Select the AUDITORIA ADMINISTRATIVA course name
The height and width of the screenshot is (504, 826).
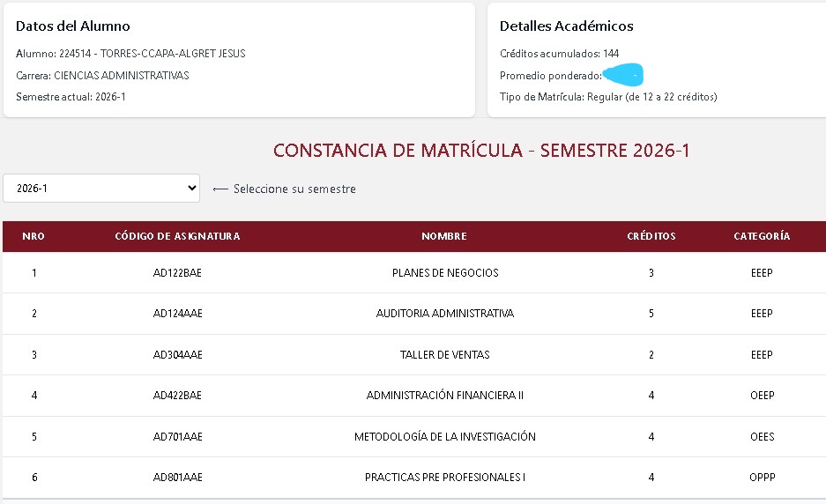click(x=445, y=314)
